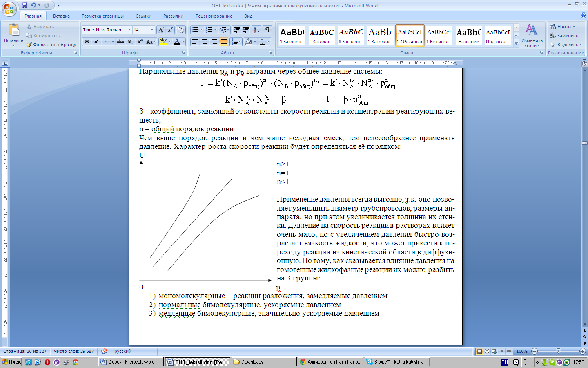
Task: Click the Office button
Action: click(9, 9)
